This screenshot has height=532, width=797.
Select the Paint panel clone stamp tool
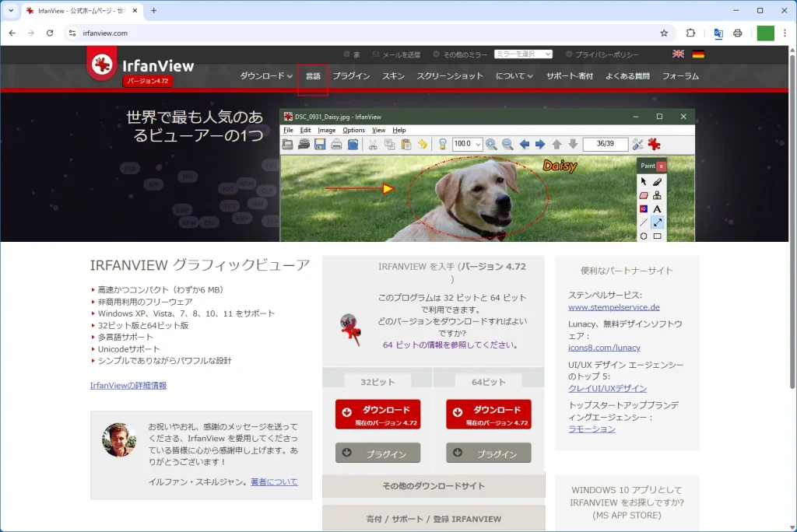[657, 195]
